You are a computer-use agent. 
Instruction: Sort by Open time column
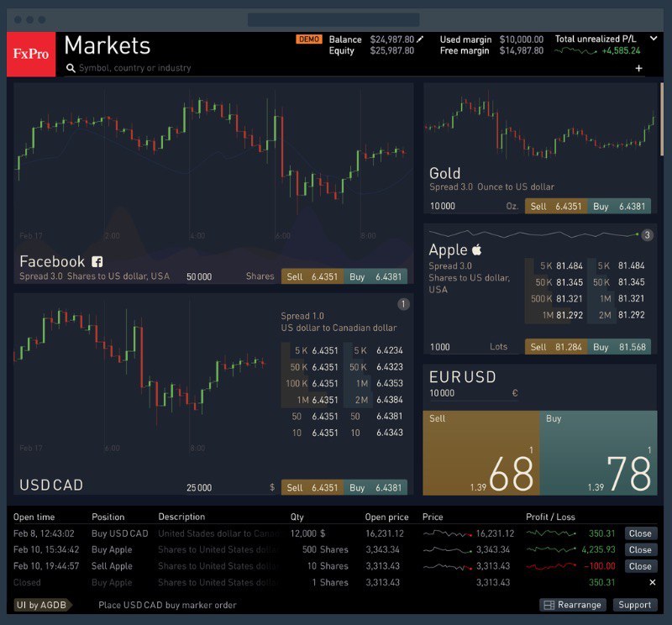click(x=34, y=517)
